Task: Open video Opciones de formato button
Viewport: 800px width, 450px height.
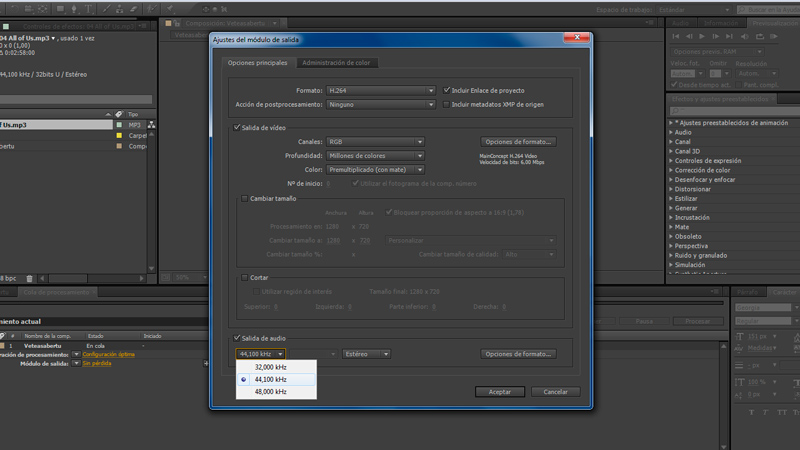Action: (x=518, y=142)
